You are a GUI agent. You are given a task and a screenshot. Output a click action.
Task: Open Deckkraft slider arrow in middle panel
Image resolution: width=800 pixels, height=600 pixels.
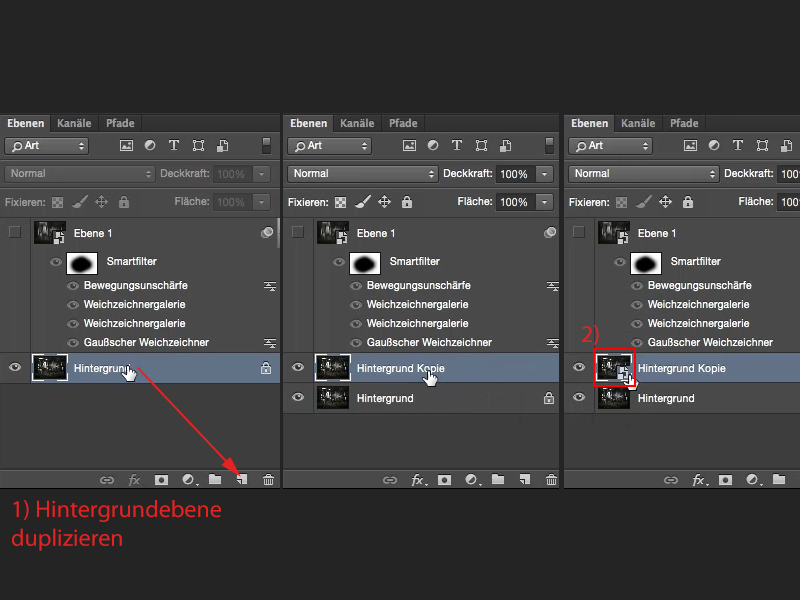tap(544, 174)
